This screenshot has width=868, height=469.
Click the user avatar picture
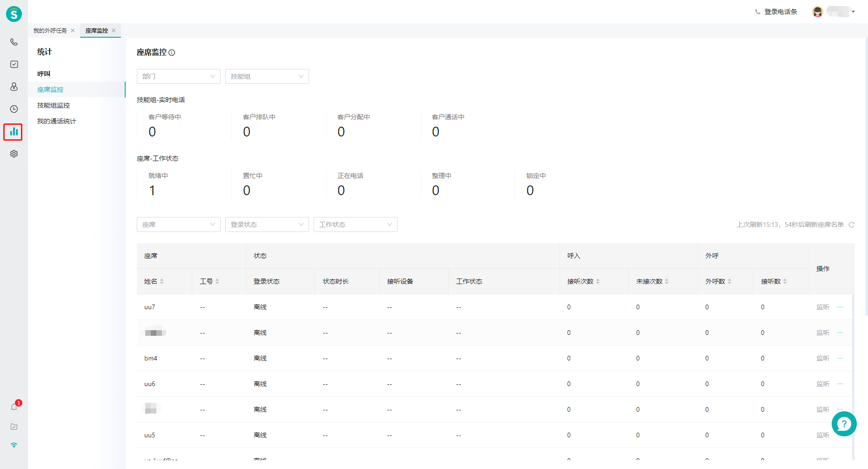(818, 12)
